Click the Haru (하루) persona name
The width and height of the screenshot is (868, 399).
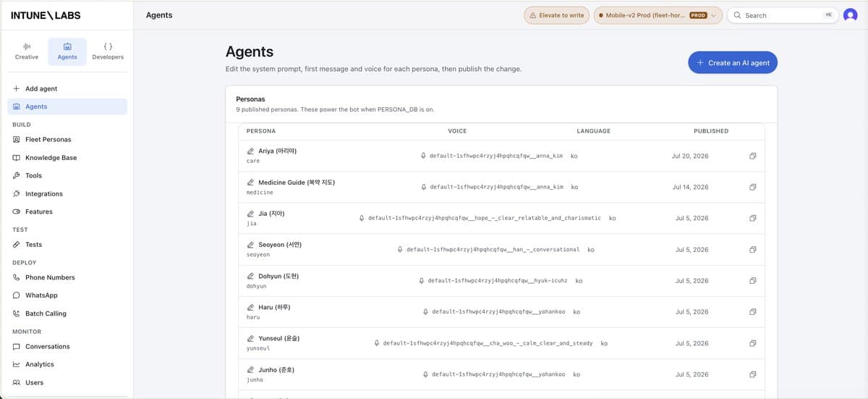point(275,308)
